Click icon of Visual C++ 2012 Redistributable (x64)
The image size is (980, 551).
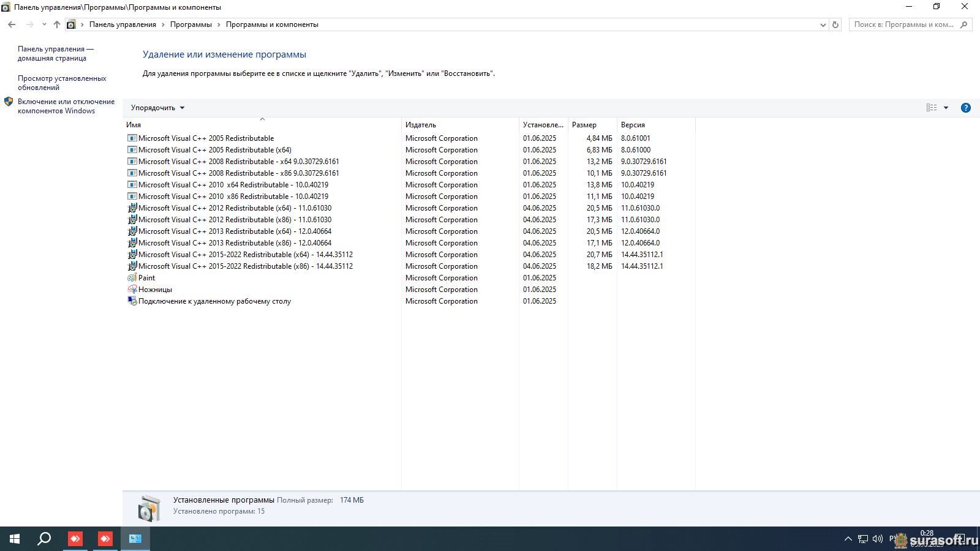point(132,208)
